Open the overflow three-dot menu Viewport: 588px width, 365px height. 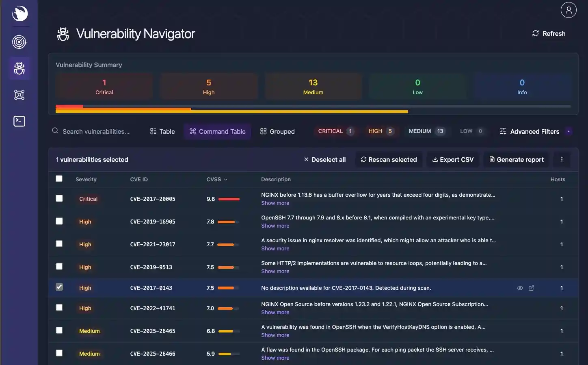[x=562, y=159]
